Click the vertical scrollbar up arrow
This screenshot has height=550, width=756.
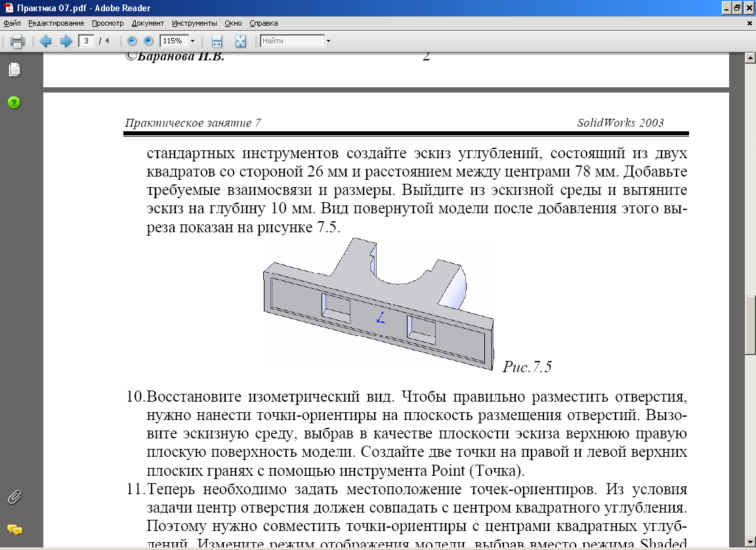click(749, 58)
